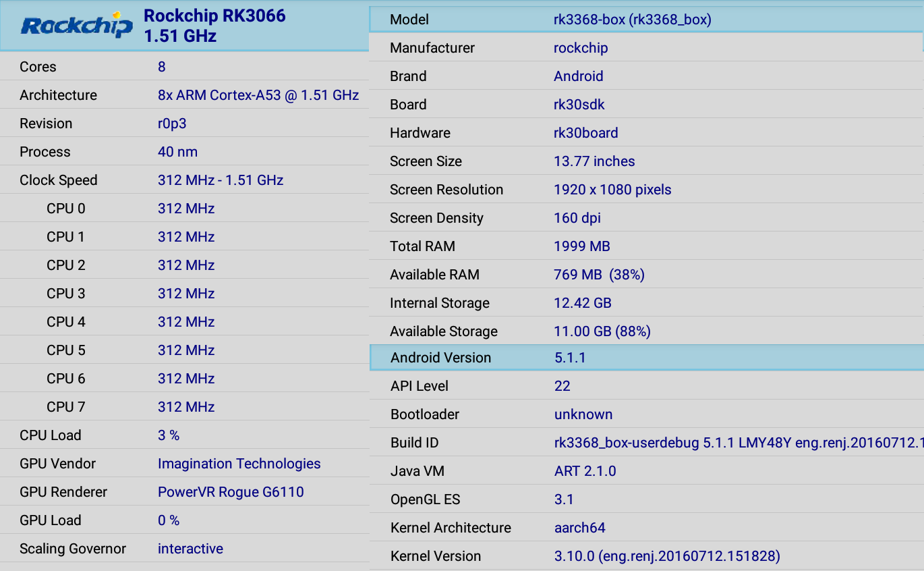Select Total RAM 1999 MB
924x571 pixels.
click(x=582, y=246)
